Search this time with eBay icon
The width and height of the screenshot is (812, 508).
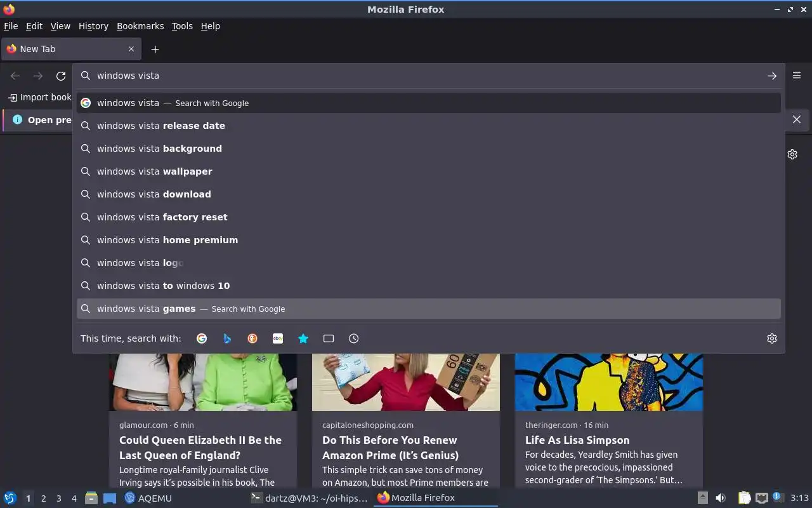pos(278,338)
